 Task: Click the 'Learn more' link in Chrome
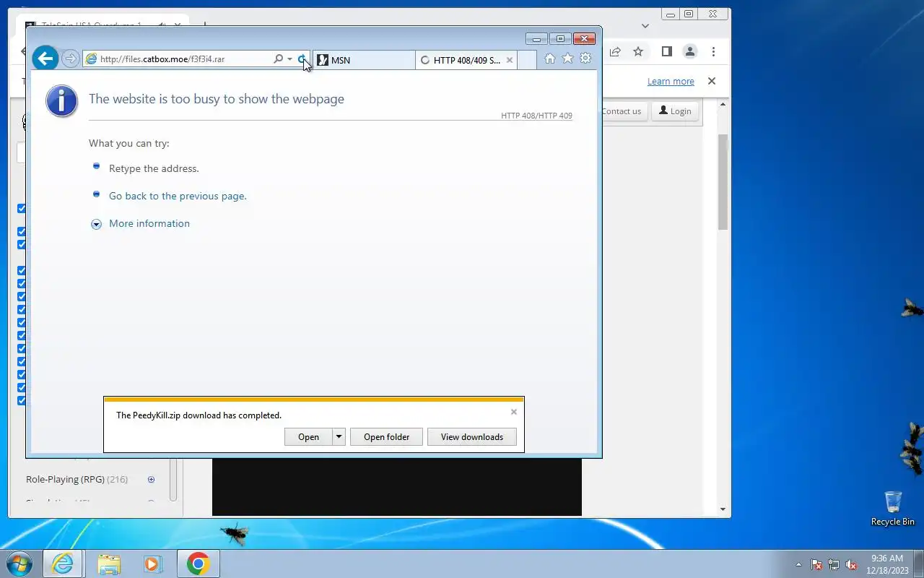[671, 81]
